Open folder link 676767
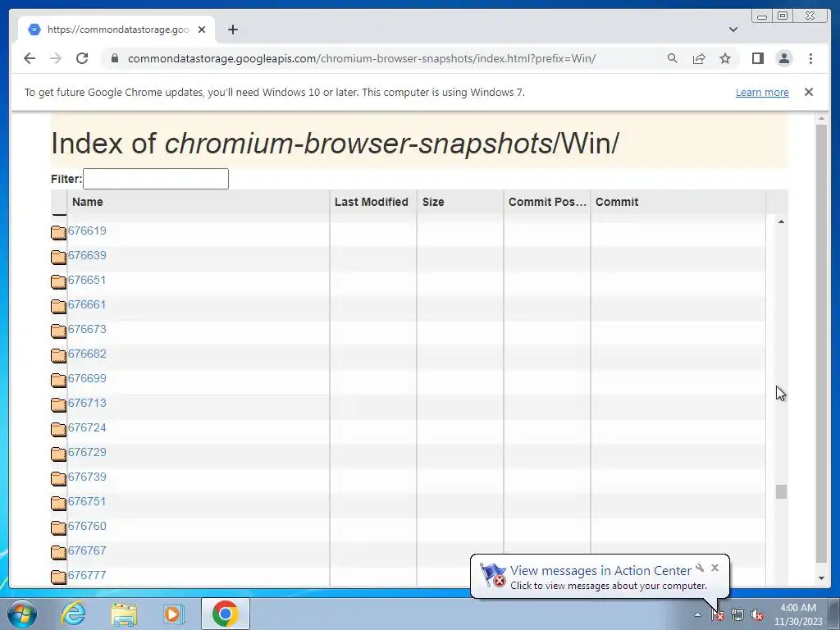The width and height of the screenshot is (840, 630). 87,551
